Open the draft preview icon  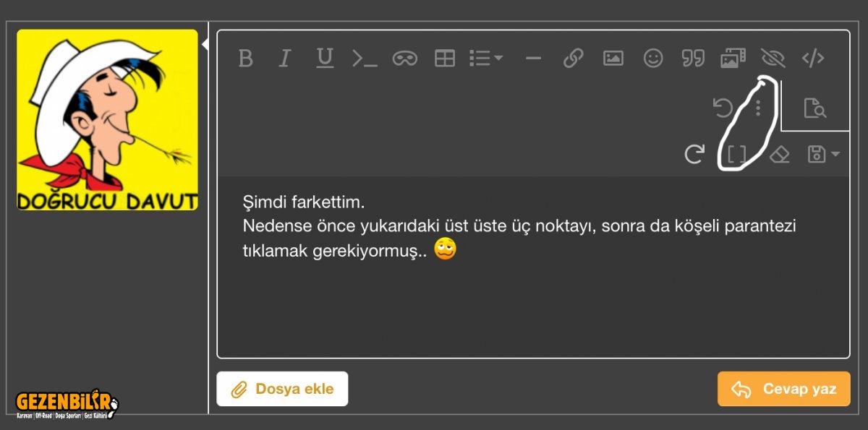click(816, 108)
